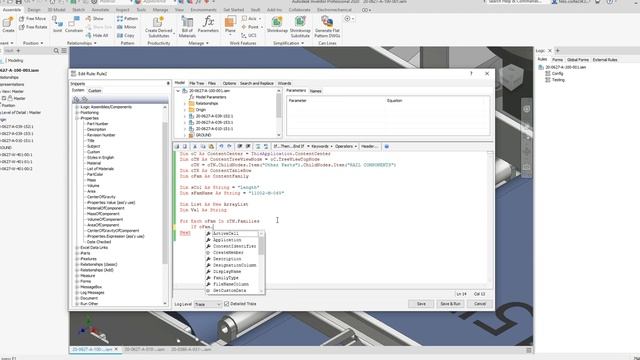Click the autocomplete list scrollbar
The width and height of the screenshot is (640, 360).
[261, 262]
